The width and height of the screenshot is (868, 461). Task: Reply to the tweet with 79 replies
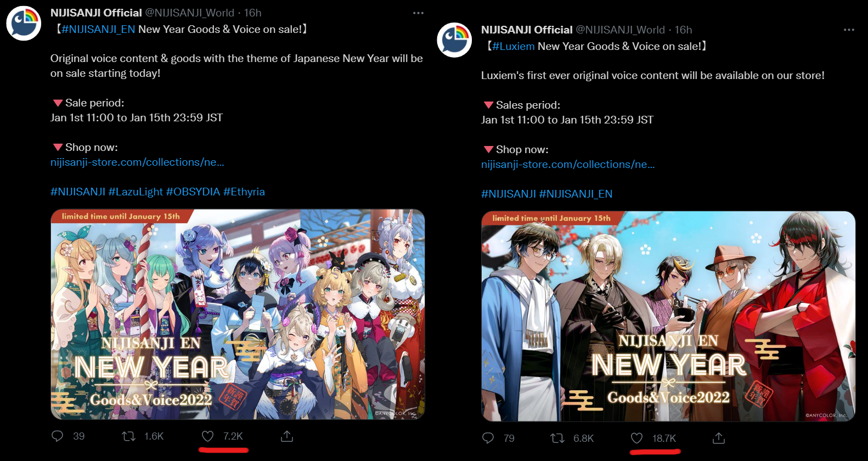click(488, 438)
